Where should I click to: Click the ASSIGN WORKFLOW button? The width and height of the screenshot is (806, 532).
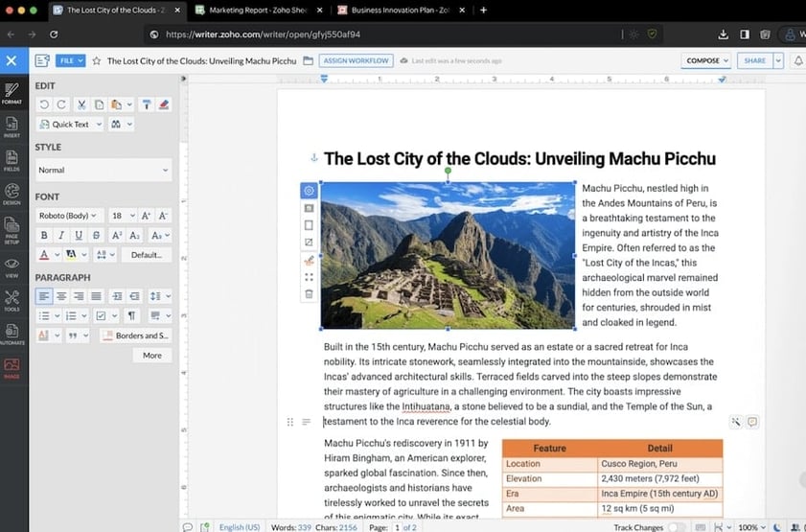click(356, 60)
